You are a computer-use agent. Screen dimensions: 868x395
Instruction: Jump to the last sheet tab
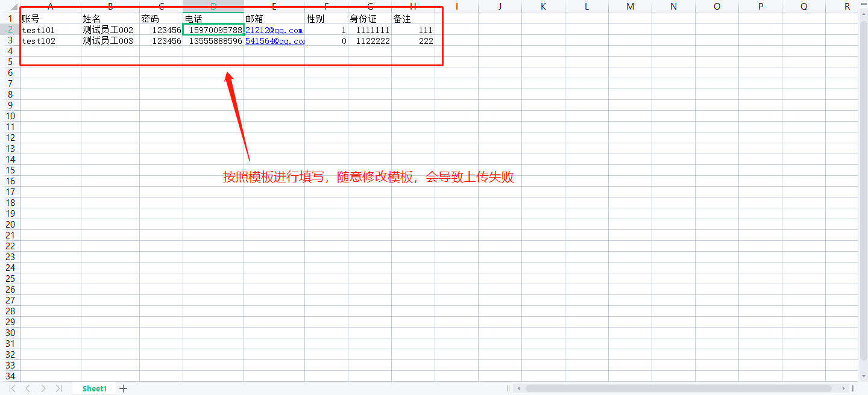[x=58, y=388]
